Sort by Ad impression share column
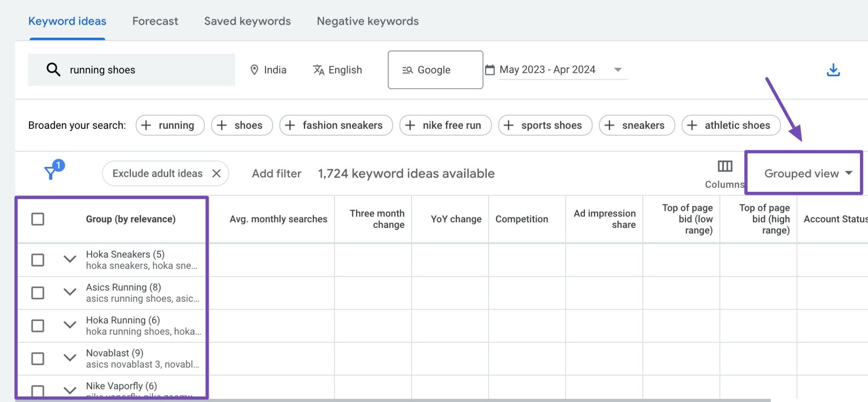The width and height of the screenshot is (868, 402). pyautogui.click(x=605, y=219)
